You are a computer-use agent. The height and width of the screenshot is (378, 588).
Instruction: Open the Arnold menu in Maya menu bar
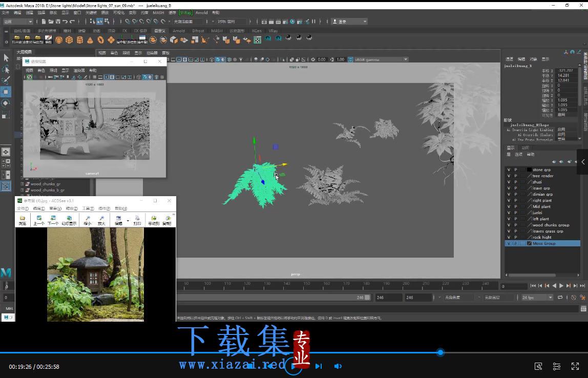(201, 12)
